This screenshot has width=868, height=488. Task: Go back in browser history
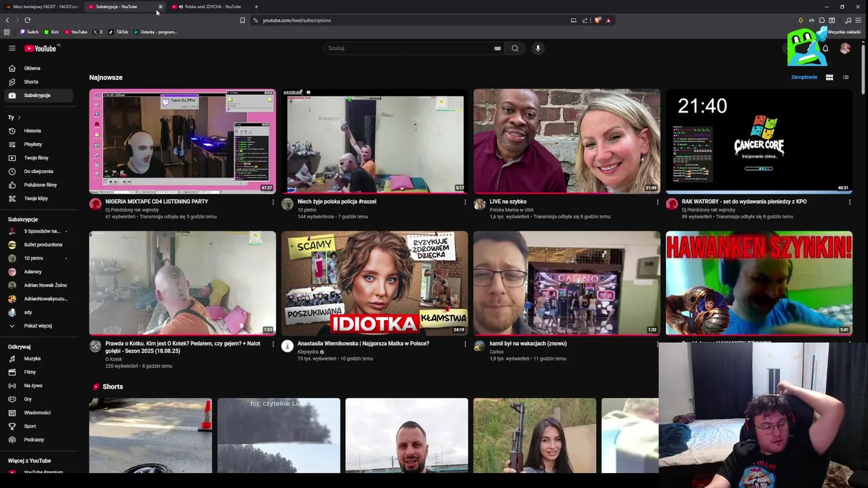(x=7, y=20)
